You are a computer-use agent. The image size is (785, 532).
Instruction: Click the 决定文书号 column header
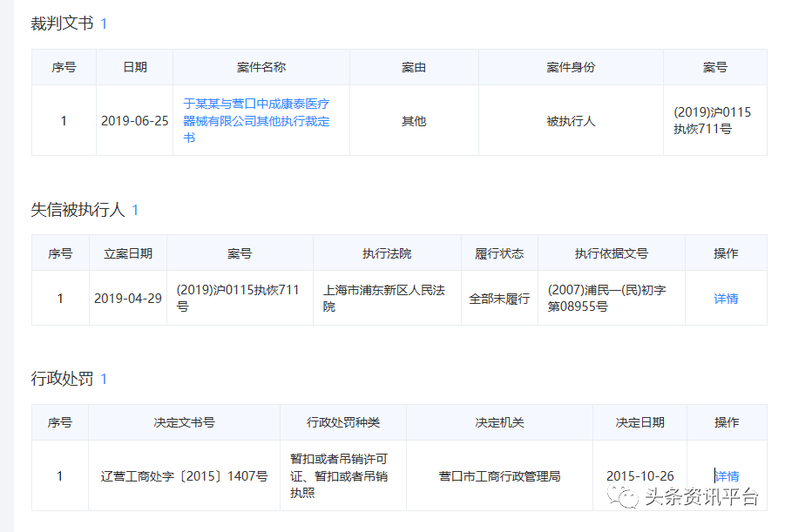184,422
